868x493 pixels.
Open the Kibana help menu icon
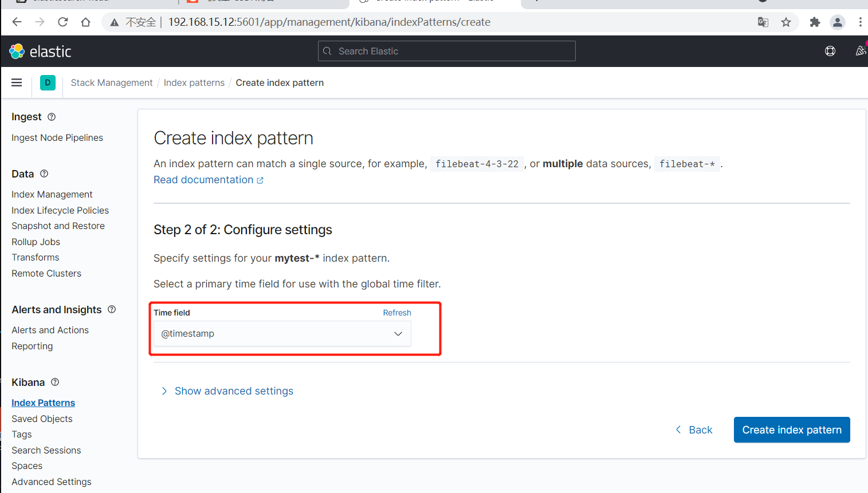click(830, 51)
